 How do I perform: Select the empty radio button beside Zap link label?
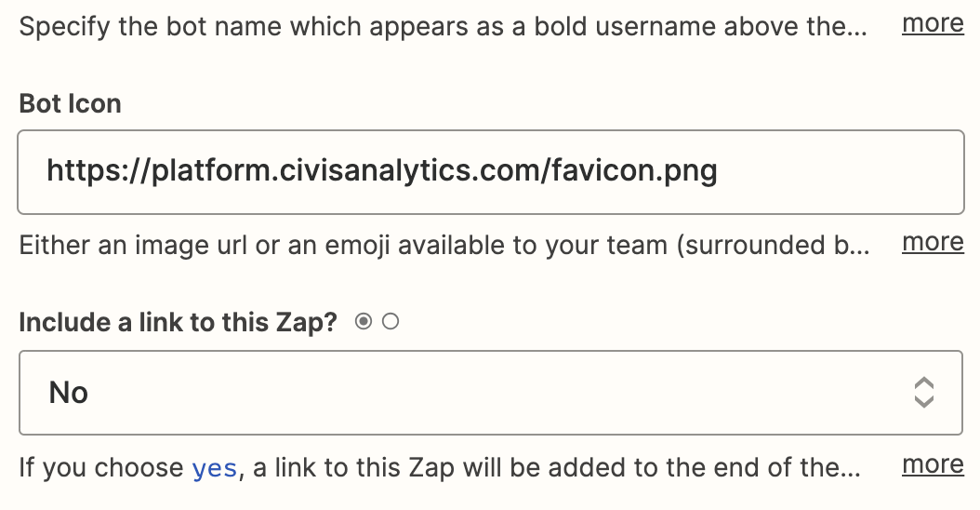tap(391, 322)
